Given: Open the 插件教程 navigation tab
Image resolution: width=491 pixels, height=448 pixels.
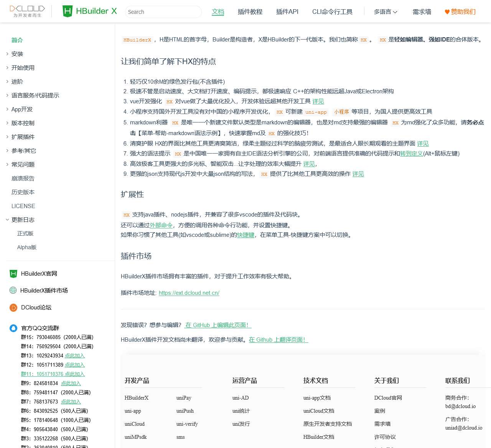Looking at the screenshot, I should (x=250, y=12).
